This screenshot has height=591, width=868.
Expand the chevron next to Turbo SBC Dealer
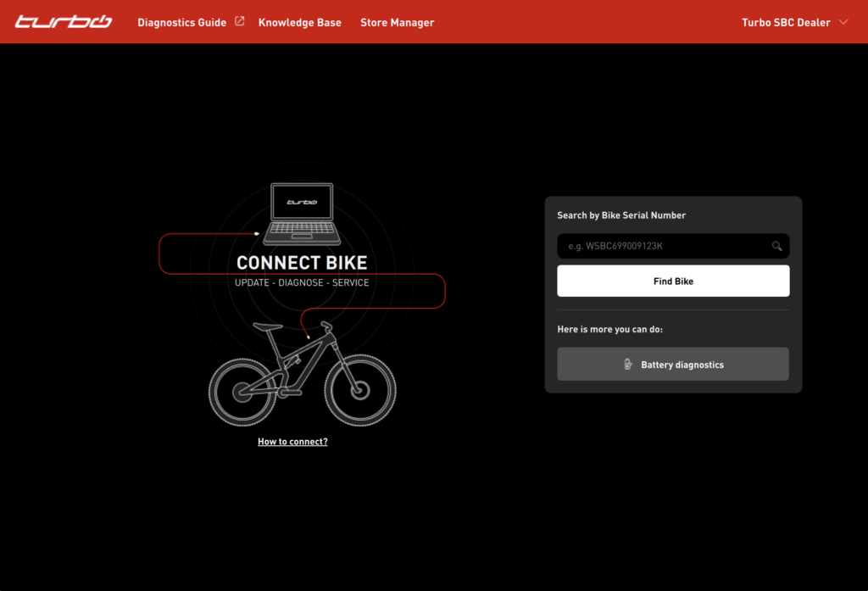843,23
